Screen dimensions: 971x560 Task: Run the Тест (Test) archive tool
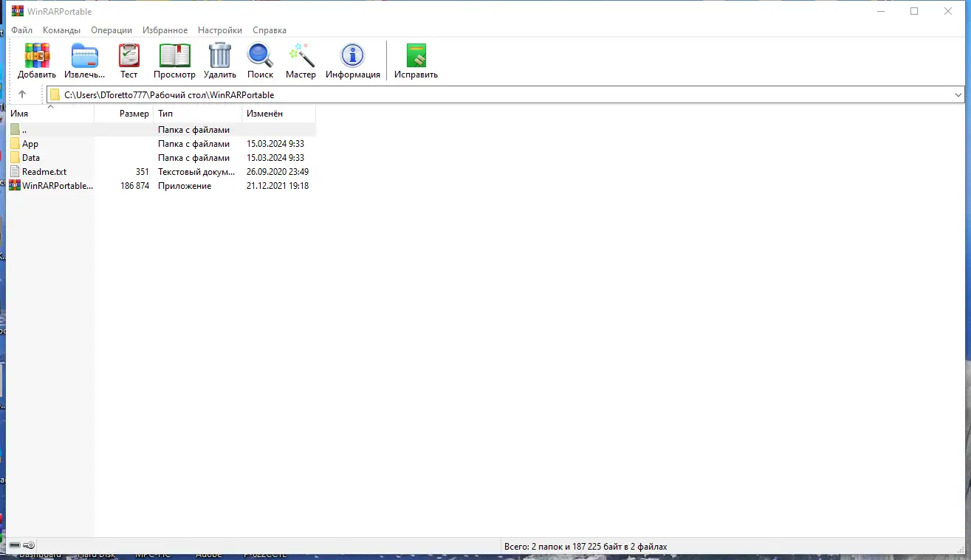129,55
